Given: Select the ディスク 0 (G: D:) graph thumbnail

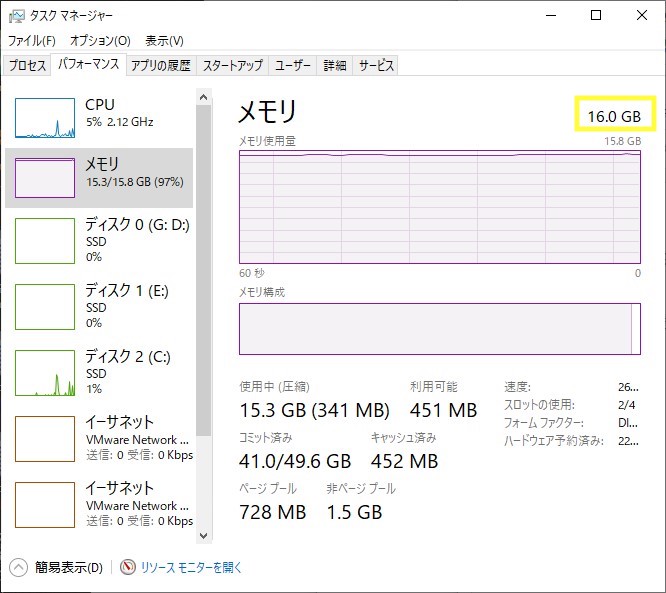Looking at the screenshot, I should [x=45, y=241].
